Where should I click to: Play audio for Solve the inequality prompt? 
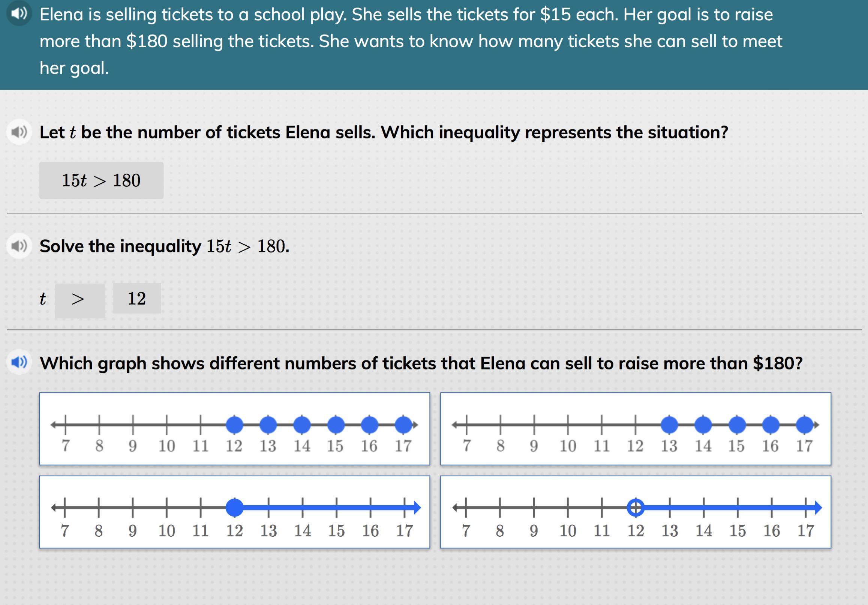[x=19, y=246]
